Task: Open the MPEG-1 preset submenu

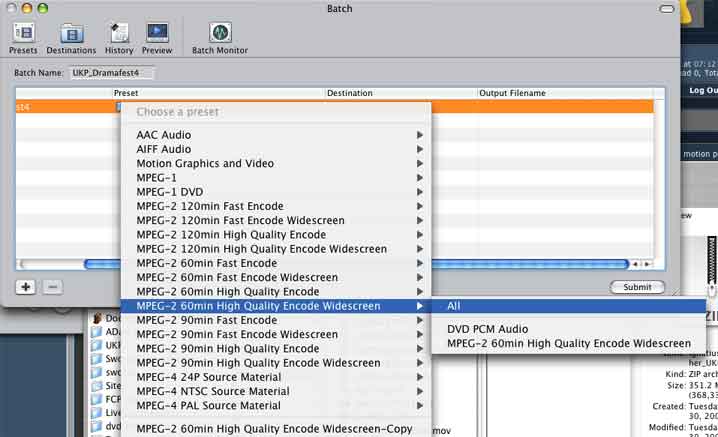Action: (276, 178)
